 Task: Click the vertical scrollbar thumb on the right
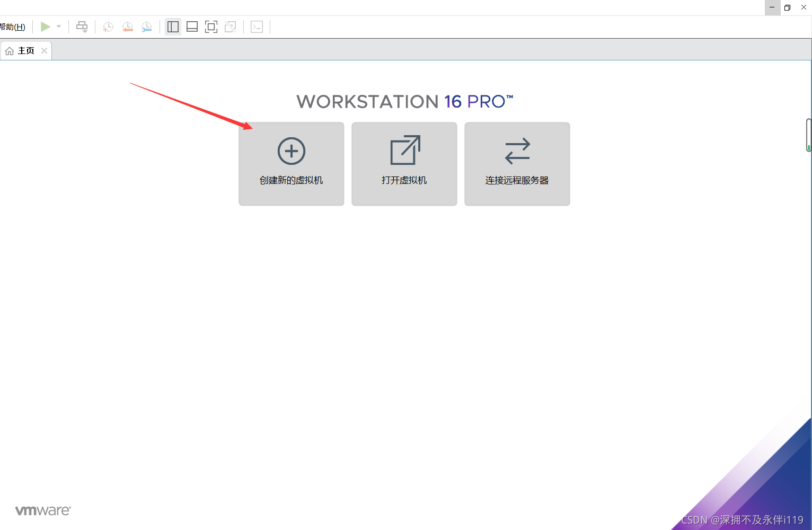pyautogui.click(x=809, y=135)
